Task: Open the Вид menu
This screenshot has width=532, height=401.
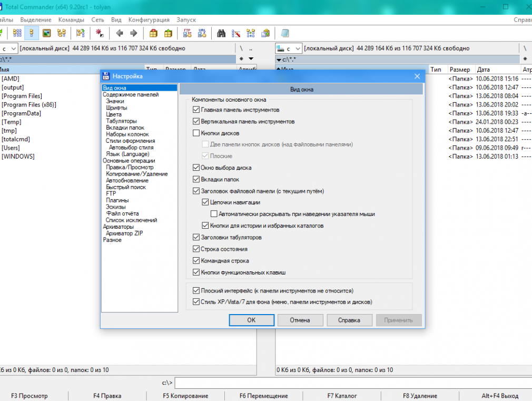Action: pos(116,19)
